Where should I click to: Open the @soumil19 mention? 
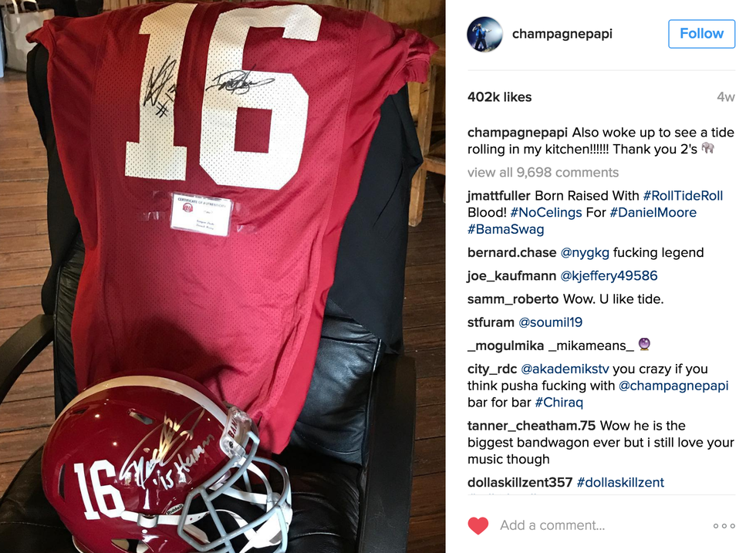click(550, 322)
